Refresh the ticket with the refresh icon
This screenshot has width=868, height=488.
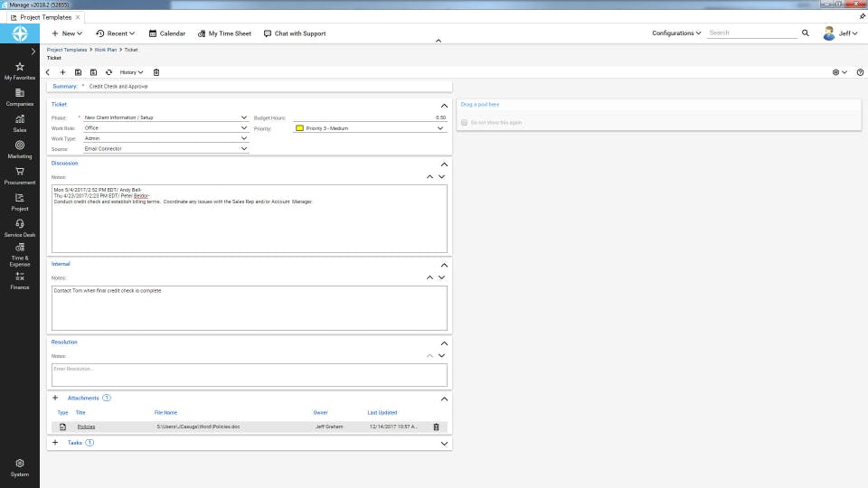coord(109,72)
